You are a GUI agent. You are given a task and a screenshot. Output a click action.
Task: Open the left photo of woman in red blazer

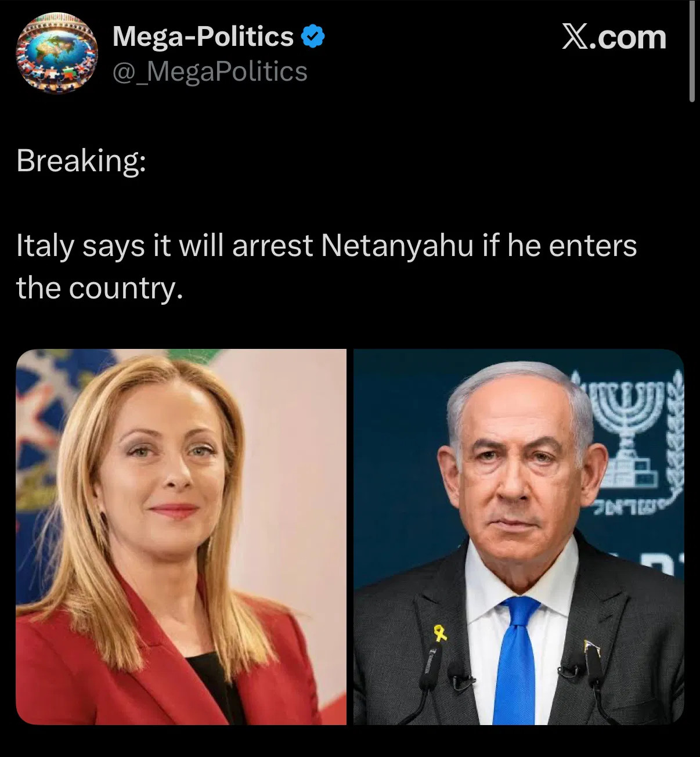[181, 537]
